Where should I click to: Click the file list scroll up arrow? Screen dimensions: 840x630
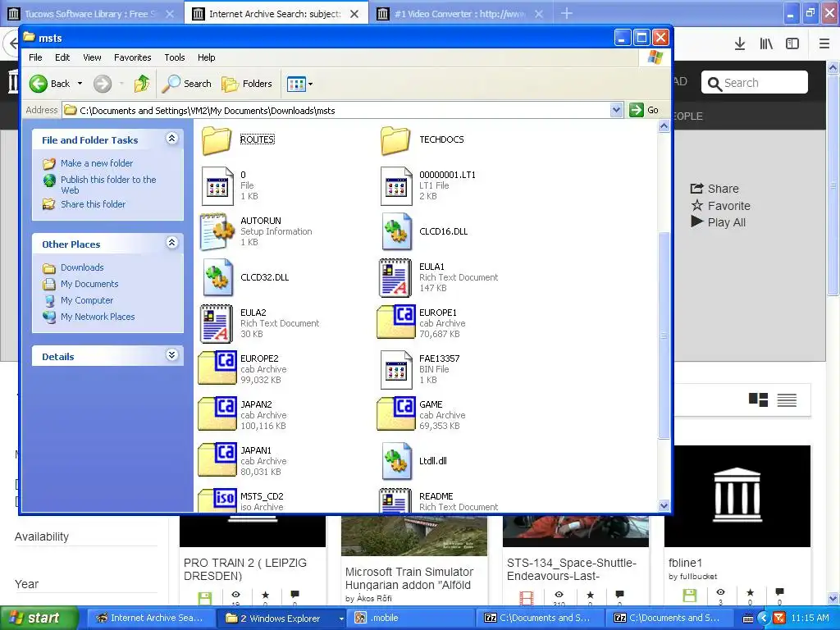664,126
